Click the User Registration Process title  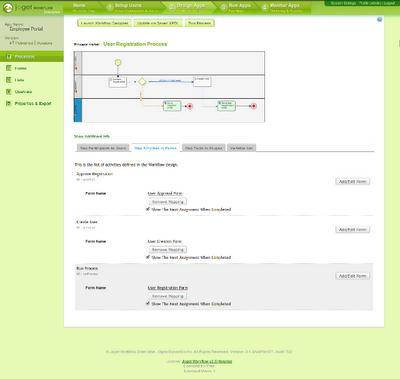click(135, 44)
